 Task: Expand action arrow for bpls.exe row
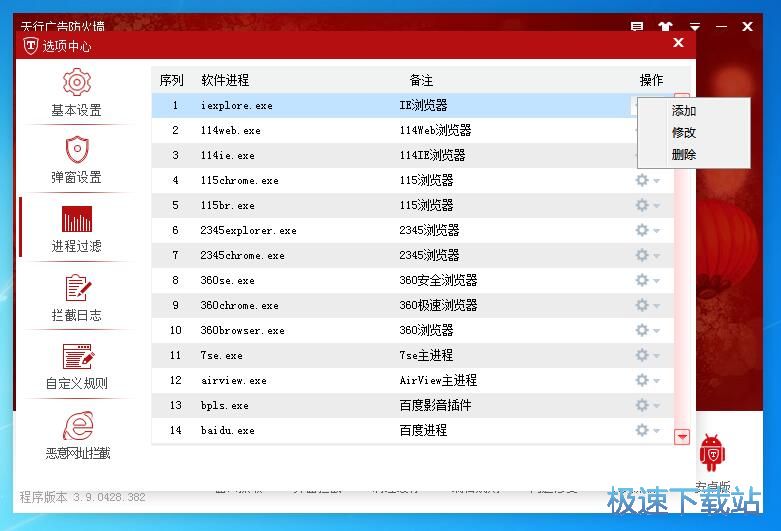(656, 405)
